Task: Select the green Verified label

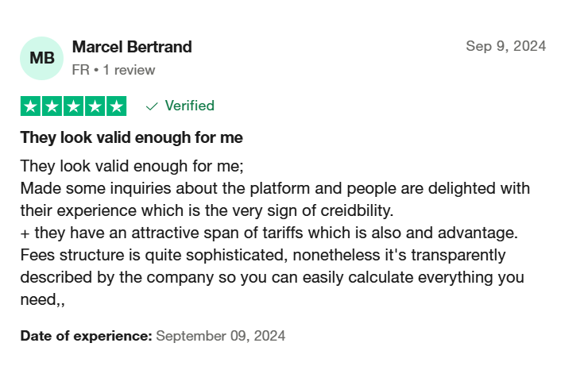Action: (x=190, y=106)
